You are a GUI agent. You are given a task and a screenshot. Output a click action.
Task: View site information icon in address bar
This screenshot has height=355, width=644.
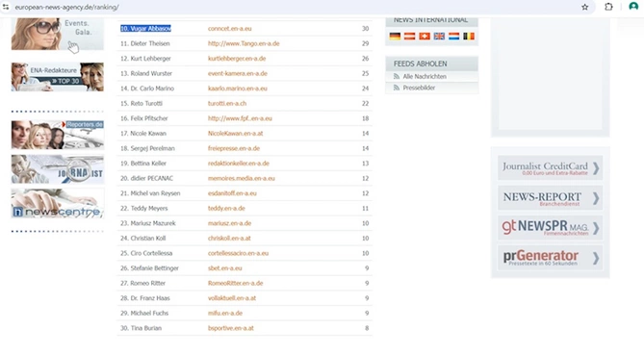point(6,7)
